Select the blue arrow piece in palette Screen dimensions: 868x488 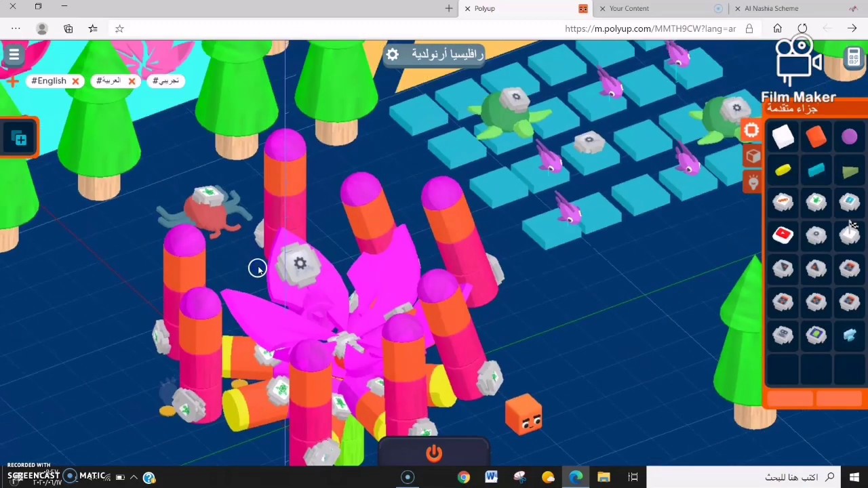coord(850,335)
